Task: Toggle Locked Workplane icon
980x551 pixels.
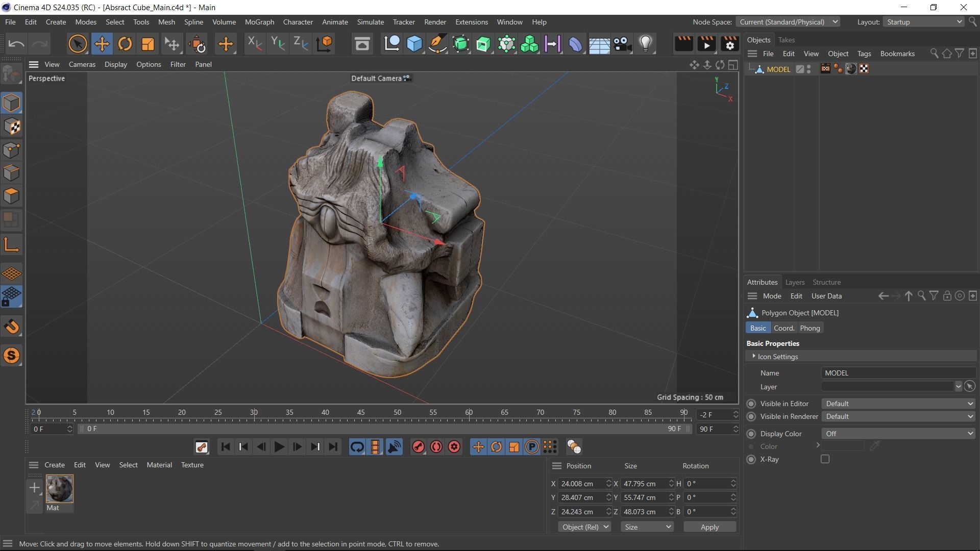Action: pyautogui.click(x=11, y=296)
